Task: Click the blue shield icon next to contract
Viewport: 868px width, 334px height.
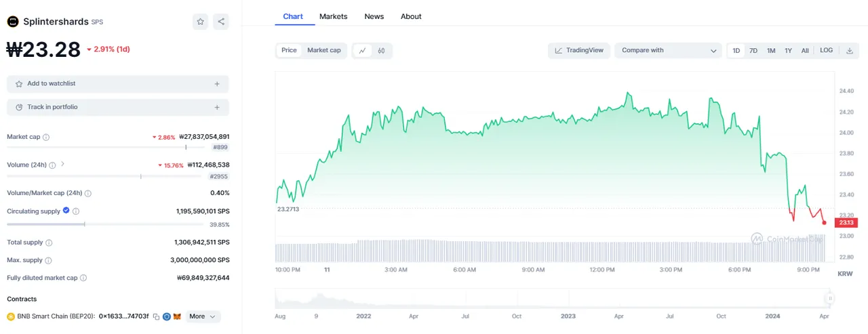Action: click(x=166, y=316)
